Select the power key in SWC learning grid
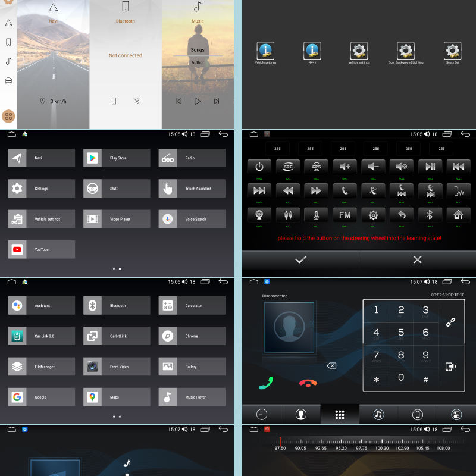 [x=259, y=167]
